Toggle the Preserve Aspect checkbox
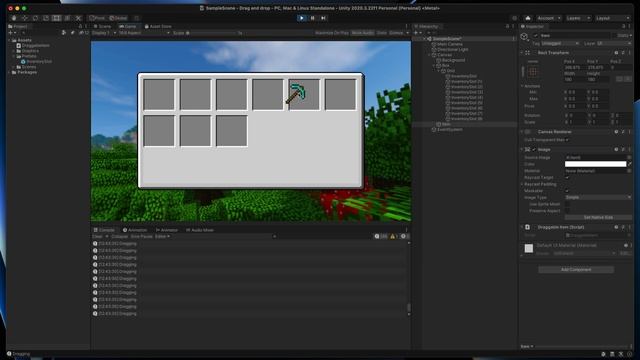 click(x=567, y=211)
